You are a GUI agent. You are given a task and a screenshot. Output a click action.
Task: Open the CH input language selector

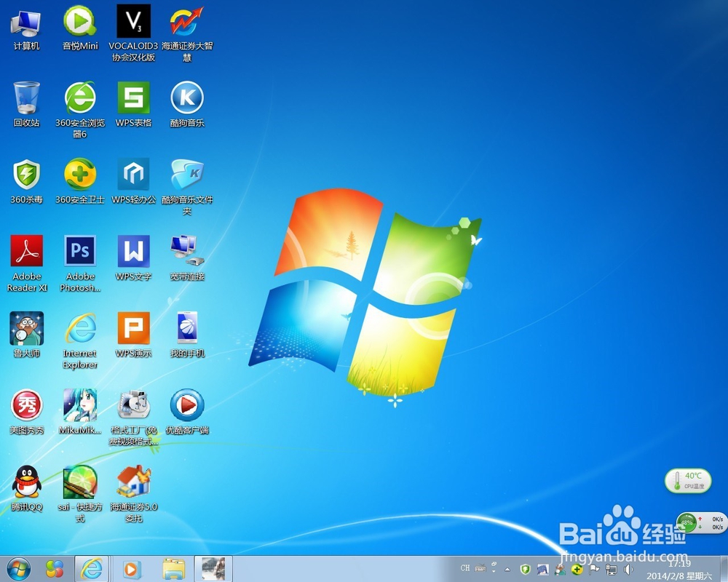coord(464,570)
